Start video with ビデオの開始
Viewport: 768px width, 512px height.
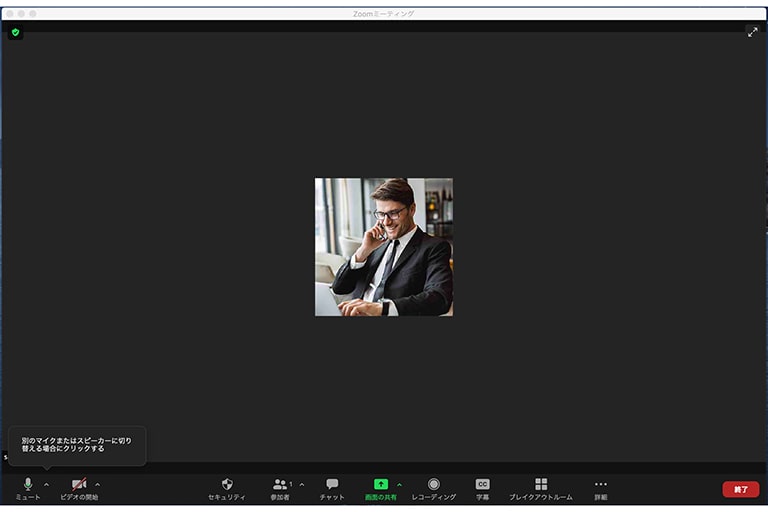click(79, 489)
